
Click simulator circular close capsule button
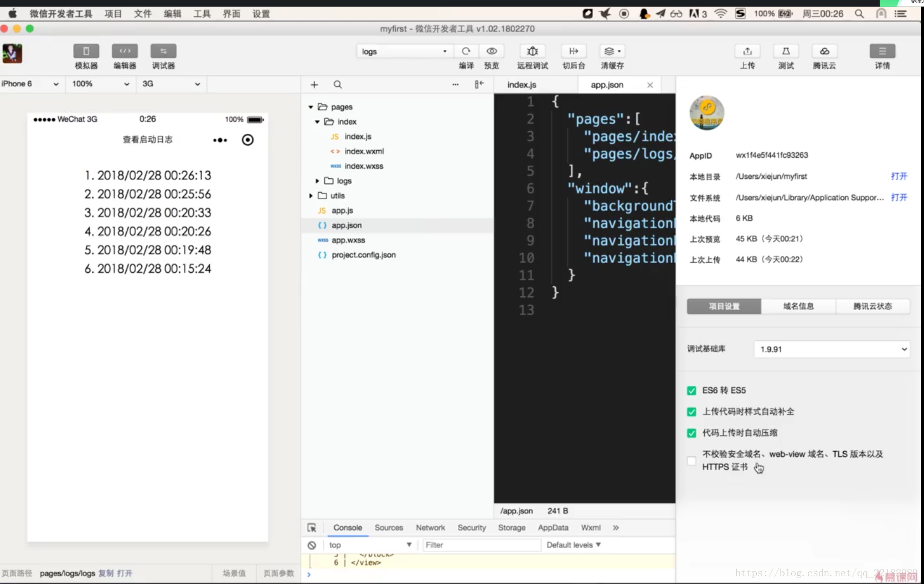[x=248, y=140]
